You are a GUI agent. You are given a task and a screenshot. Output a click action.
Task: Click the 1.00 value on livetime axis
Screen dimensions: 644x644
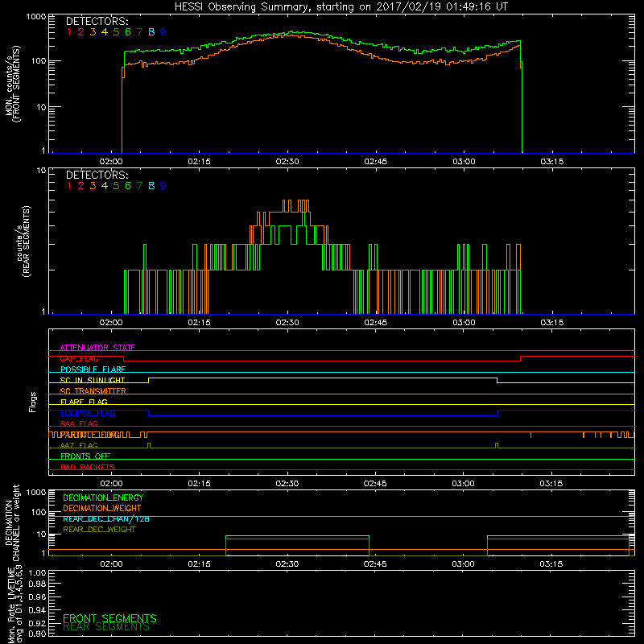pyautogui.click(x=37, y=573)
